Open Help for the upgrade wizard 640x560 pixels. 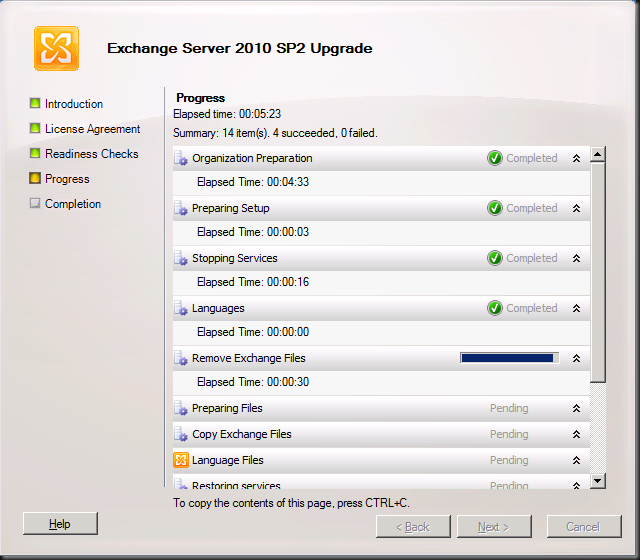click(60, 524)
